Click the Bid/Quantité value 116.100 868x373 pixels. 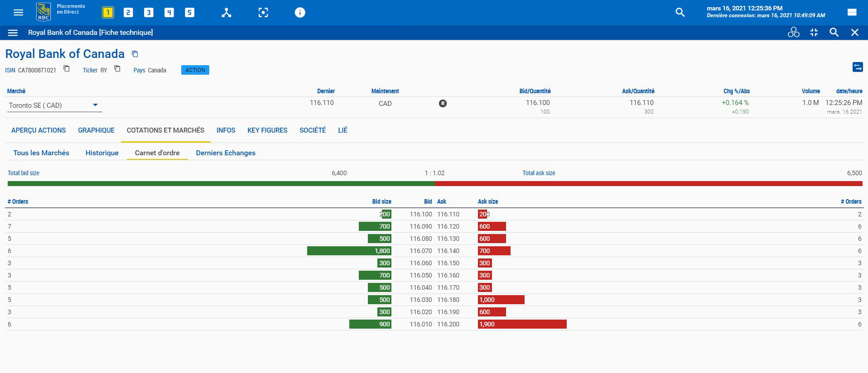[x=538, y=103]
